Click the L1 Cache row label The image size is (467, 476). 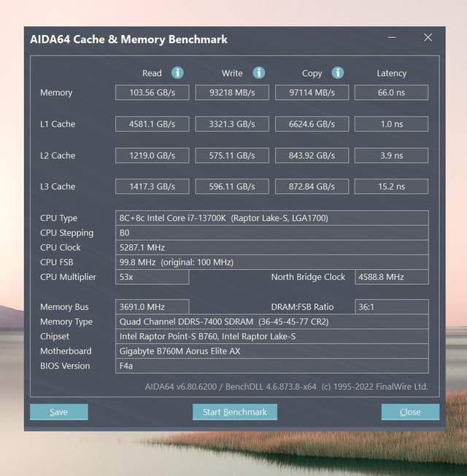[x=58, y=124]
